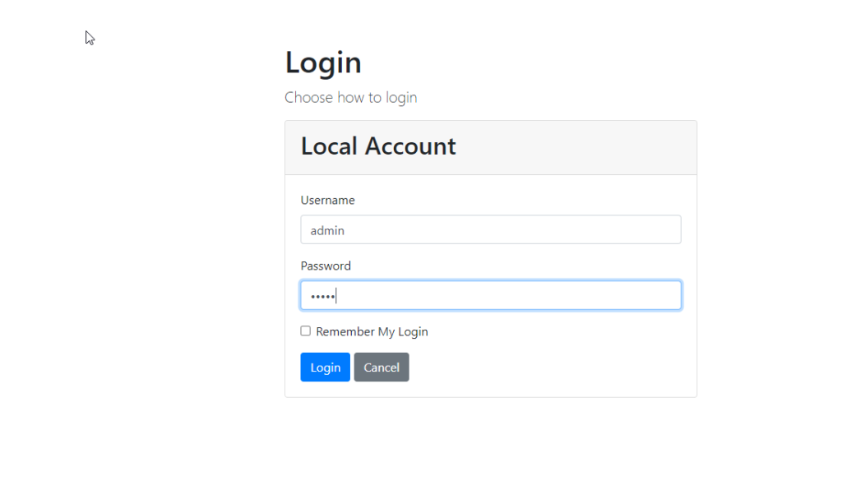This screenshot has width=842, height=504.
Task: Click the "Local Account" panel heading
Action: (x=378, y=146)
